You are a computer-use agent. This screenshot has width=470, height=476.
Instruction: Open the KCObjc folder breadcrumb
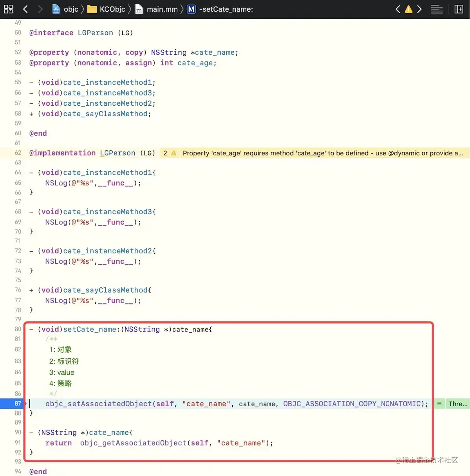coord(106,9)
